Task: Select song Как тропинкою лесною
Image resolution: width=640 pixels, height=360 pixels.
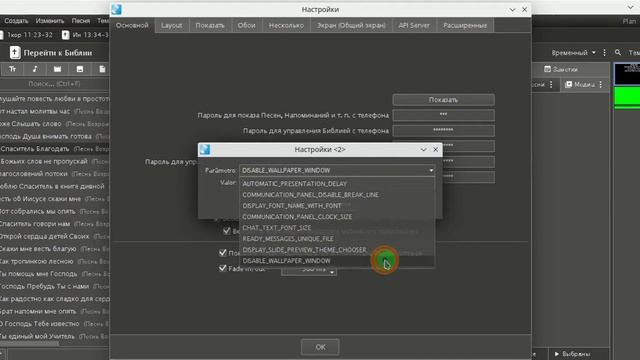Action: 55,261
